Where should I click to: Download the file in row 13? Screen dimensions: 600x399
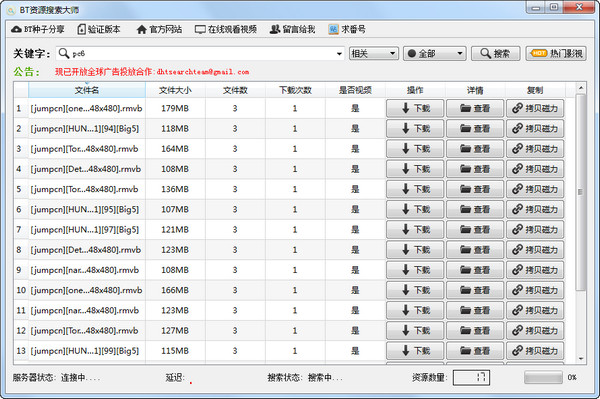click(x=415, y=351)
